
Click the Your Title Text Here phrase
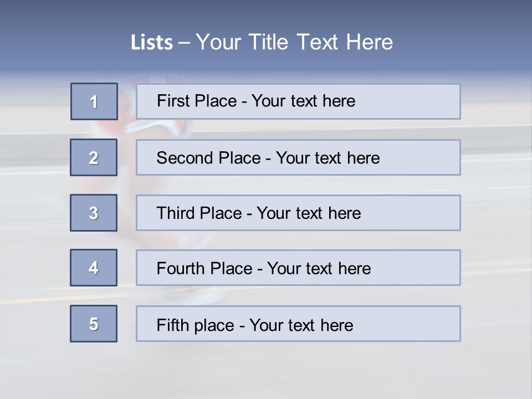(x=294, y=42)
